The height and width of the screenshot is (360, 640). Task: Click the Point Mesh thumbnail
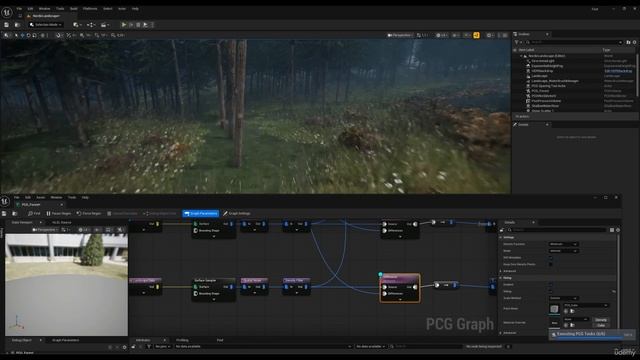tap(554, 309)
